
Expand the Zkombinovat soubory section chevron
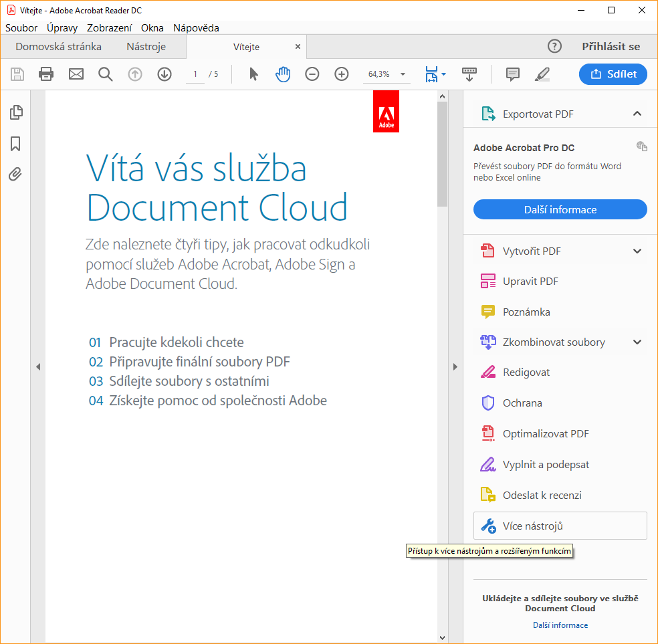637,342
